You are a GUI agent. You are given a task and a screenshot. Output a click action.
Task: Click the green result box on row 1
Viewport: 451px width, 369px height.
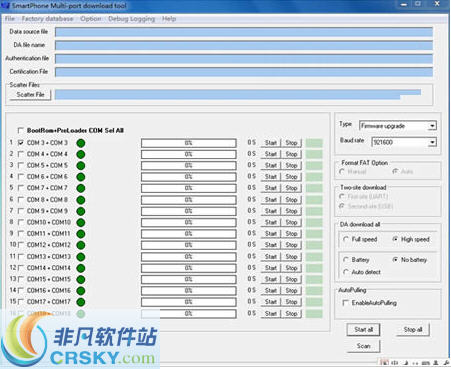(x=314, y=143)
